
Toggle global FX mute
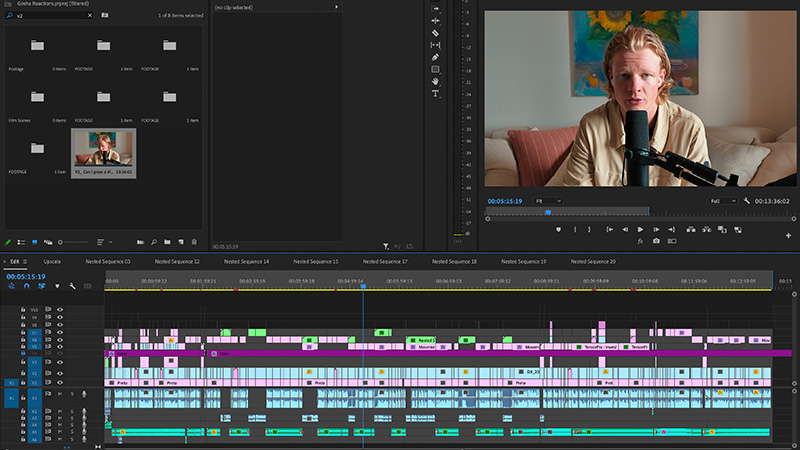[x=640, y=241]
